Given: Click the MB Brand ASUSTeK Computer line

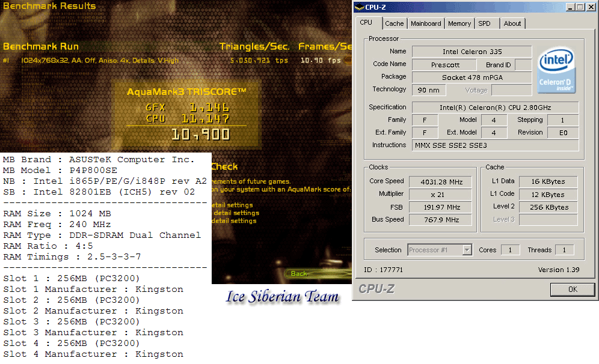Looking at the screenshot, I should 99,160.
